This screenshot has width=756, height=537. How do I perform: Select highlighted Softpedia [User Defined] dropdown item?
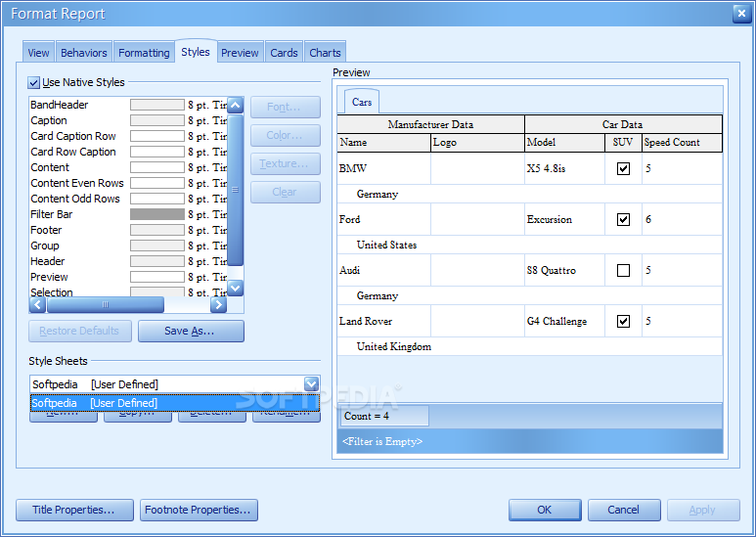(175, 403)
